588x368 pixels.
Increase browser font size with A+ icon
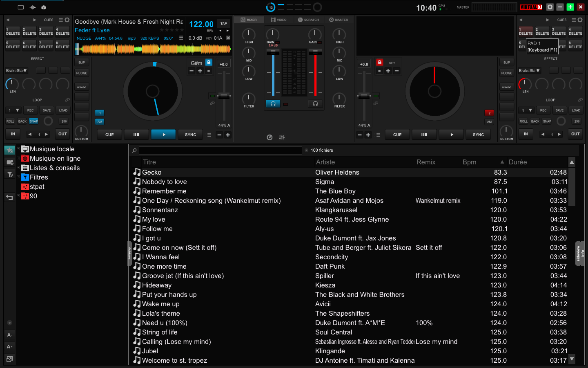(x=10, y=347)
